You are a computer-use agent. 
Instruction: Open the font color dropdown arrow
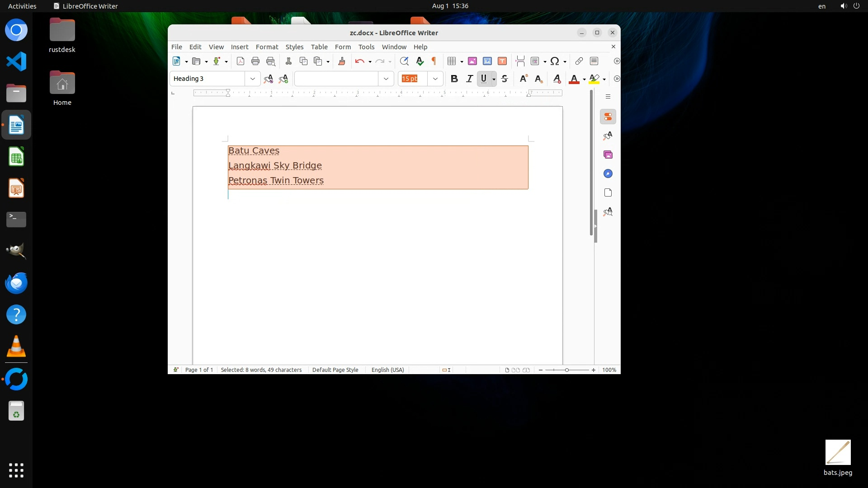click(x=584, y=79)
